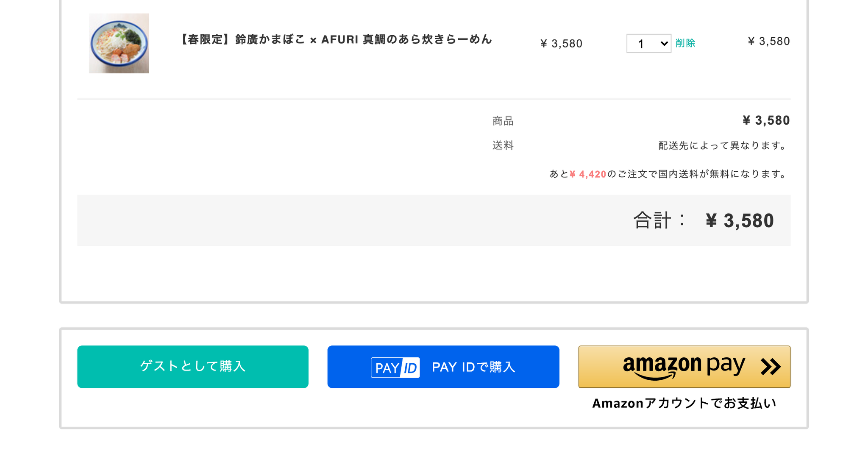Viewport: 868px width, 454px height.
Task: Click the double chevron on Amazon Pay button
Action: pyautogui.click(x=771, y=367)
